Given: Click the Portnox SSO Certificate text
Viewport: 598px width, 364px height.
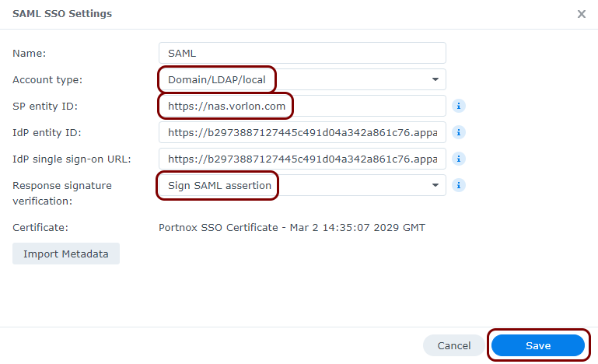Looking at the screenshot, I should click(x=292, y=228).
